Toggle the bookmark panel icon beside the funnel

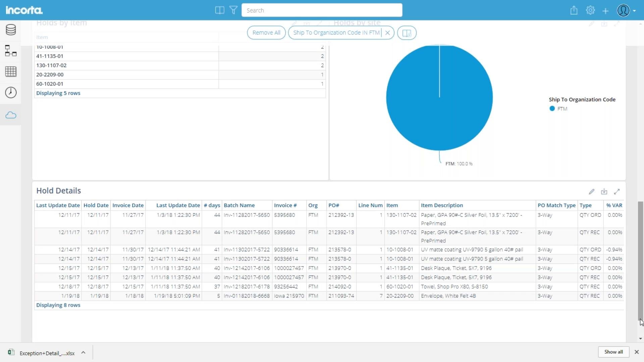219,10
